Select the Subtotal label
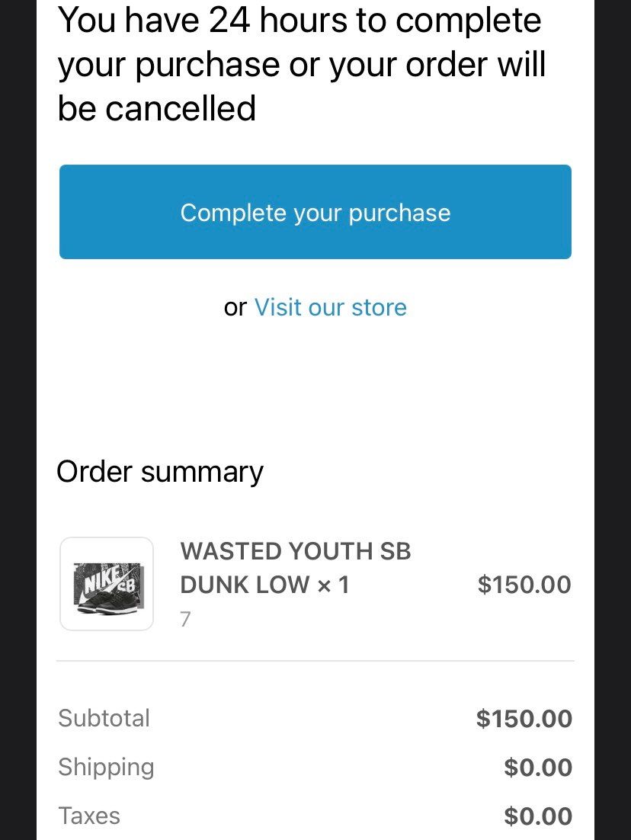631x840 pixels. pos(104,718)
